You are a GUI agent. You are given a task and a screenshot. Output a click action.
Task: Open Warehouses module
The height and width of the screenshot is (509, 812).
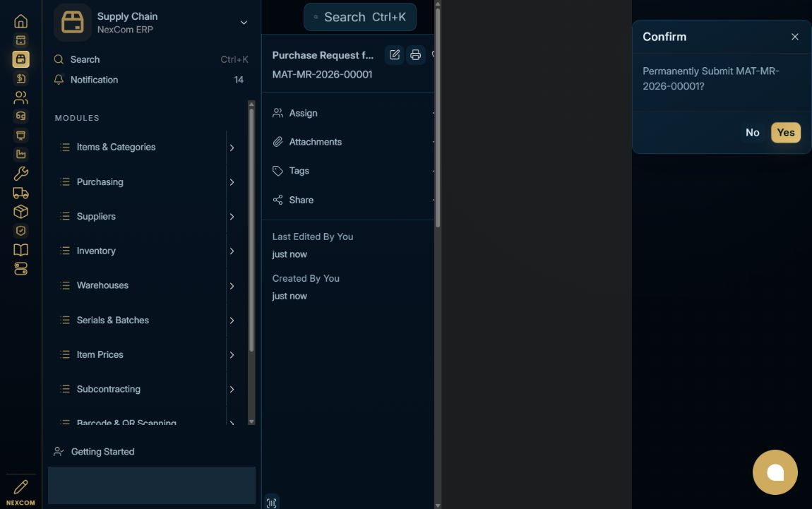(102, 285)
